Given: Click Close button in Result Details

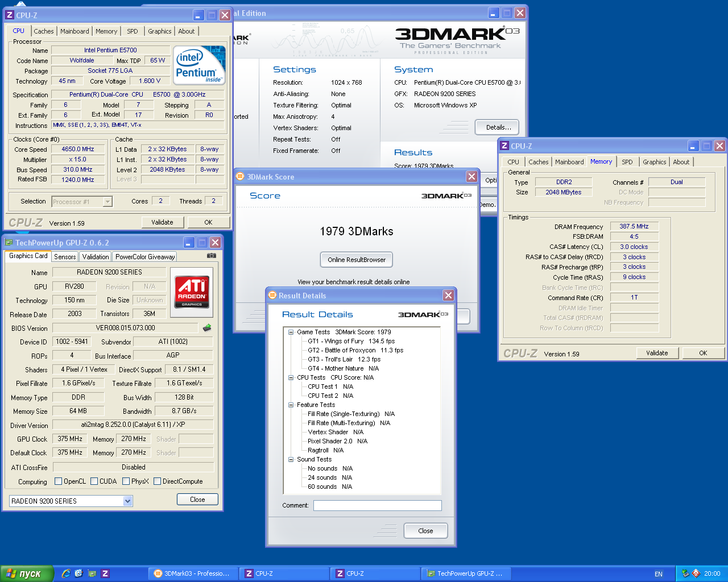Looking at the screenshot, I should pos(425,531).
